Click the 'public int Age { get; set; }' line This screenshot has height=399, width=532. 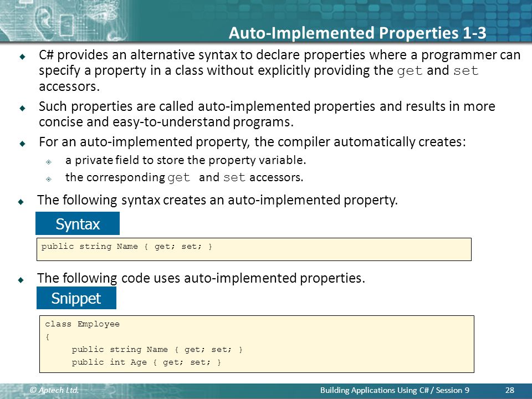pos(146,362)
